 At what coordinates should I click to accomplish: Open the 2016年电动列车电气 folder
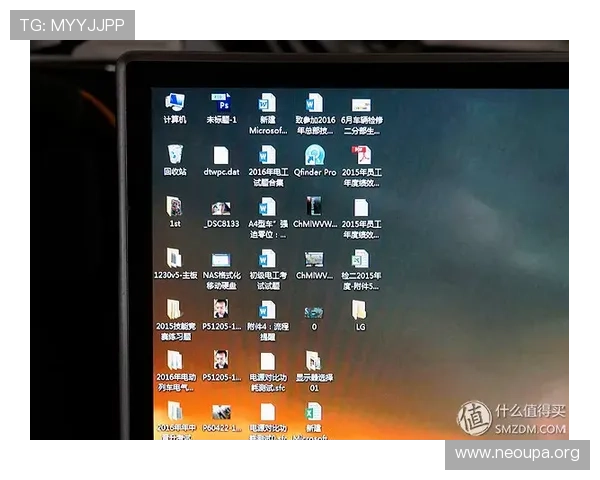pos(174,362)
